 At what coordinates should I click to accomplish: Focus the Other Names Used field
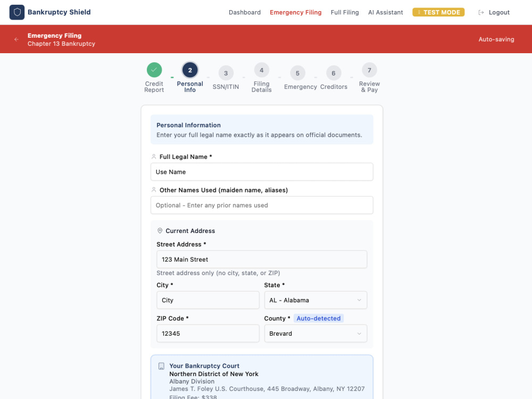tap(262, 205)
